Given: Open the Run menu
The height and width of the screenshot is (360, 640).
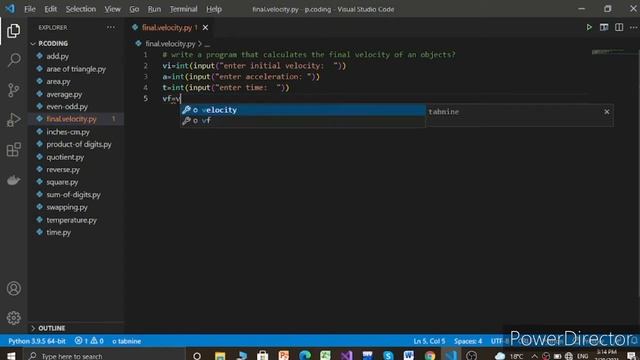Looking at the screenshot, I should pos(154,9).
